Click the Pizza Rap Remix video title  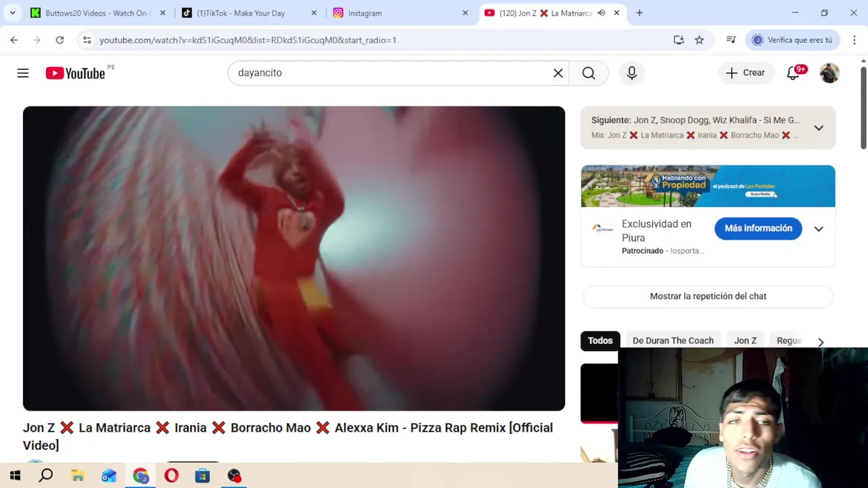288,436
